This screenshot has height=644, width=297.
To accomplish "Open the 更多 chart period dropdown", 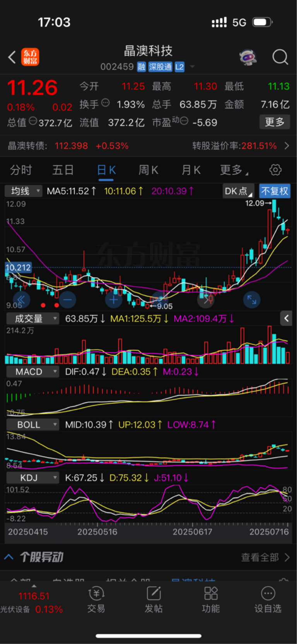I will point(234,170).
